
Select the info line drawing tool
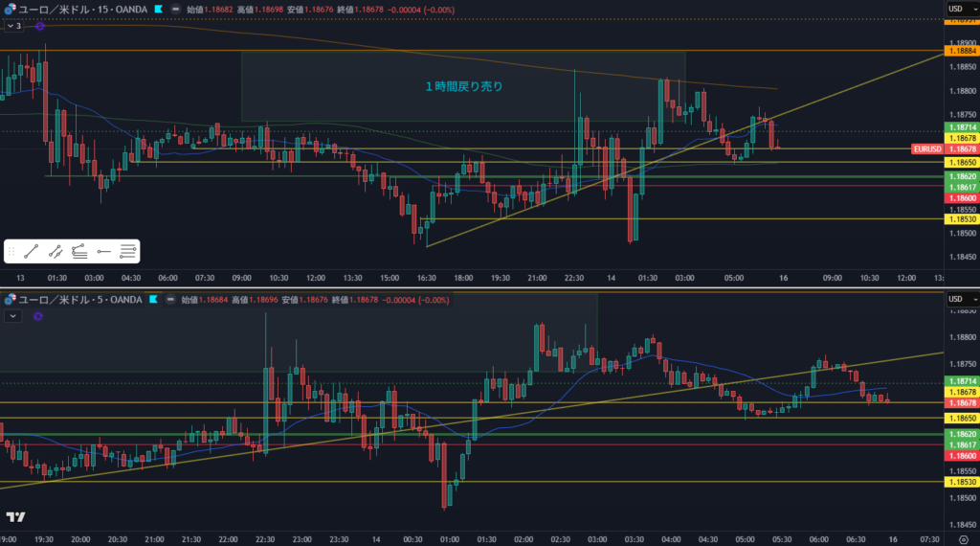(x=56, y=251)
